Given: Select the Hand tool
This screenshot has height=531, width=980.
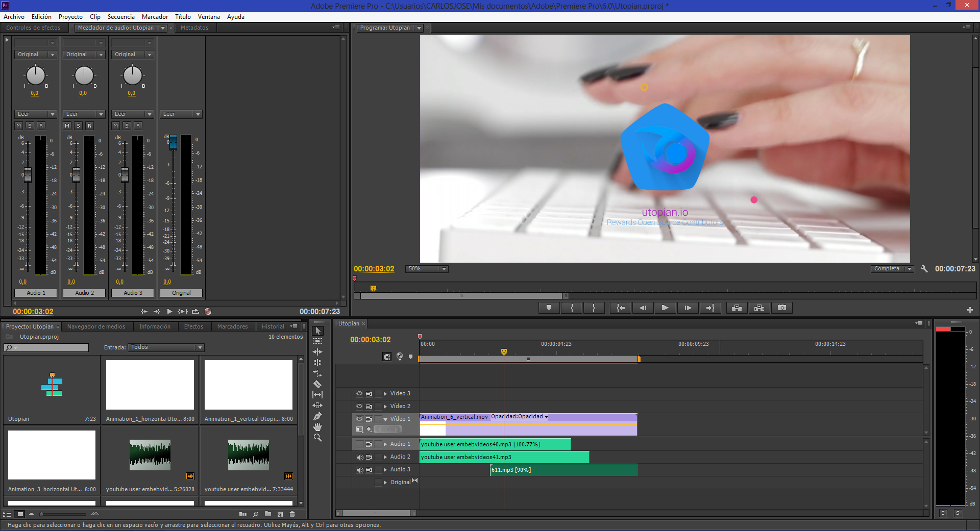Looking at the screenshot, I should point(317,427).
